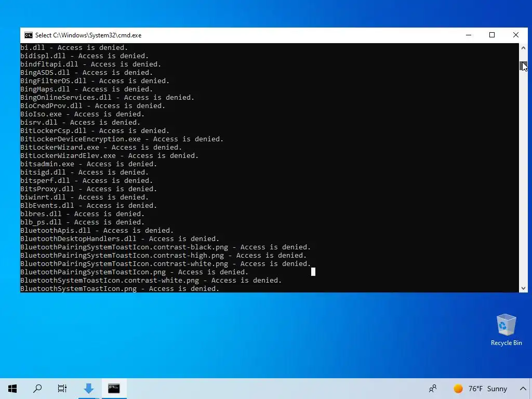Open the Recycle Bin desktop icon
Viewport: 532px width, 399px height.
[x=506, y=330]
